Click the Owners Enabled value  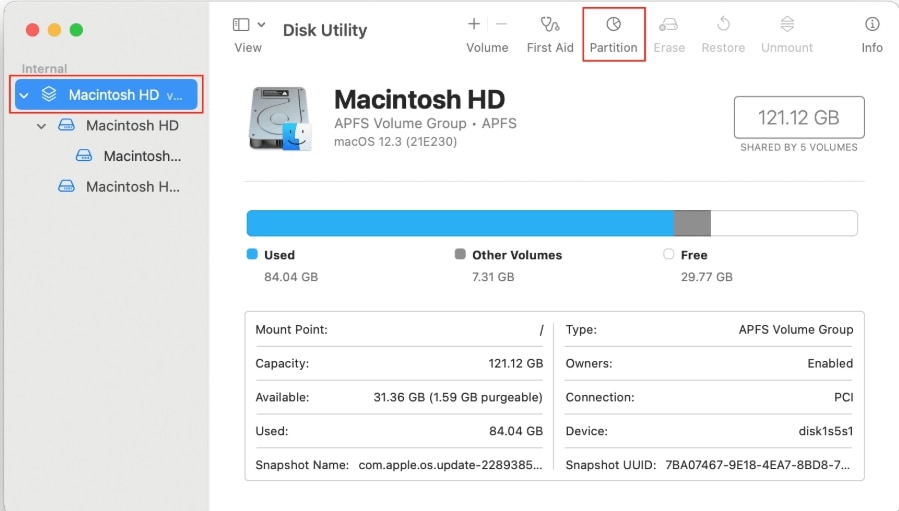830,364
